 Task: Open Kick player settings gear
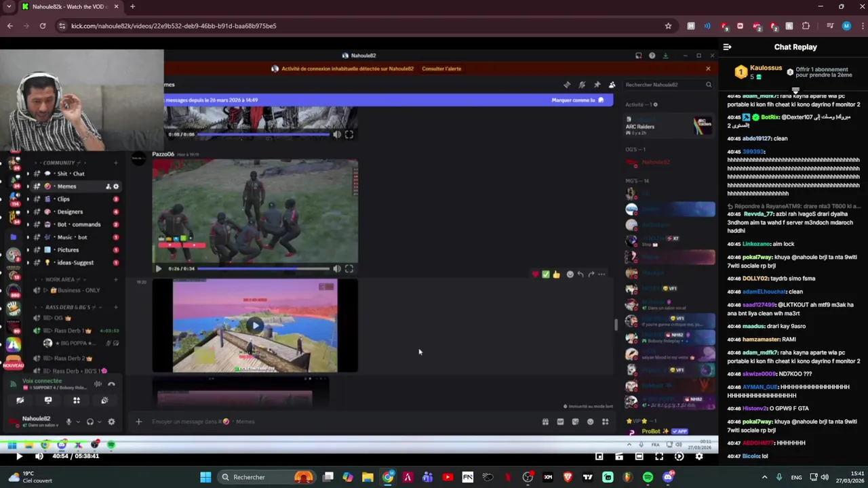[699, 457]
